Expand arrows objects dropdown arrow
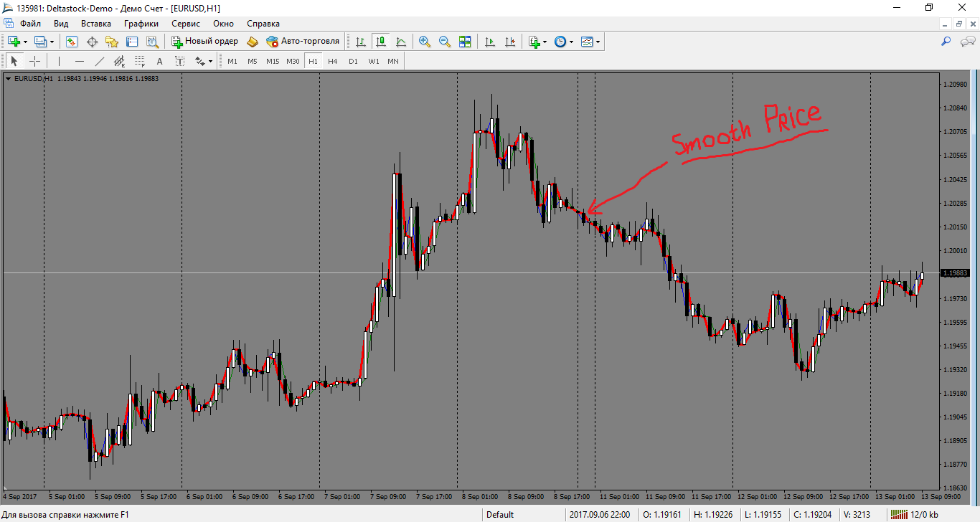This screenshot has width=980, height=522. [x=211, y=61]
